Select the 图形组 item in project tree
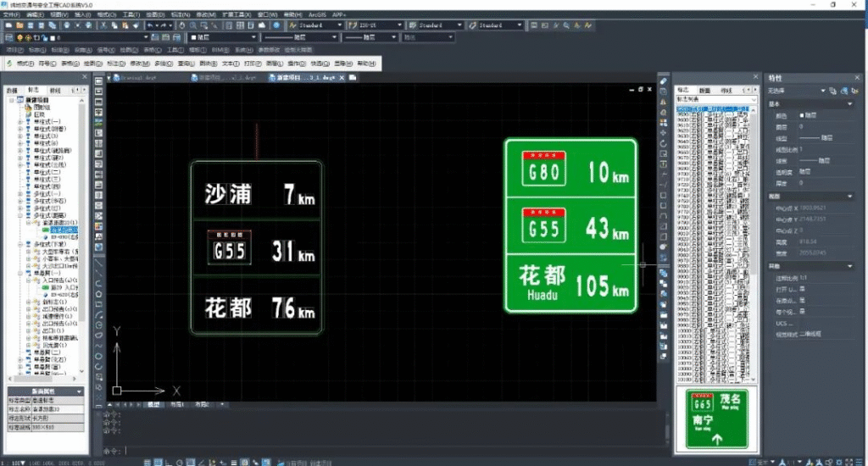This screenshot has height=466, width=868. (42, 107)
